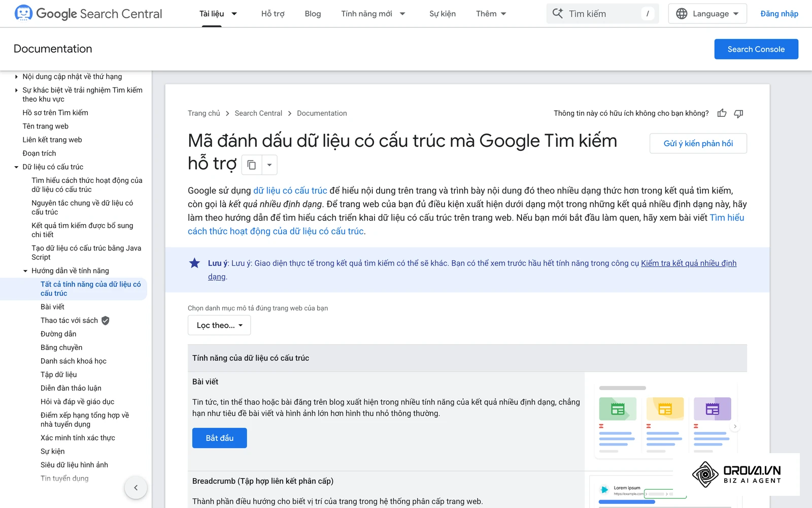Click the Đăng nhập sign-in link
The width and height of the screenshot is (812, 508).
point(779,14)
